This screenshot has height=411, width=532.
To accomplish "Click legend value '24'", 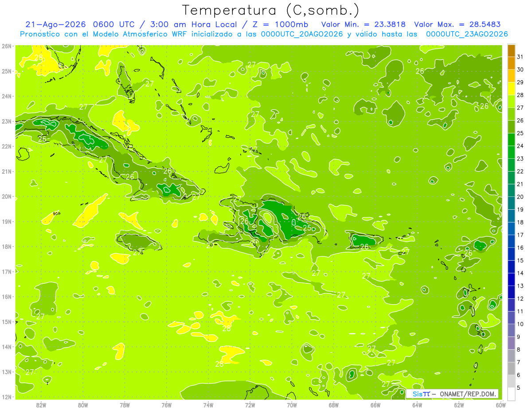I will click(520, 146).
